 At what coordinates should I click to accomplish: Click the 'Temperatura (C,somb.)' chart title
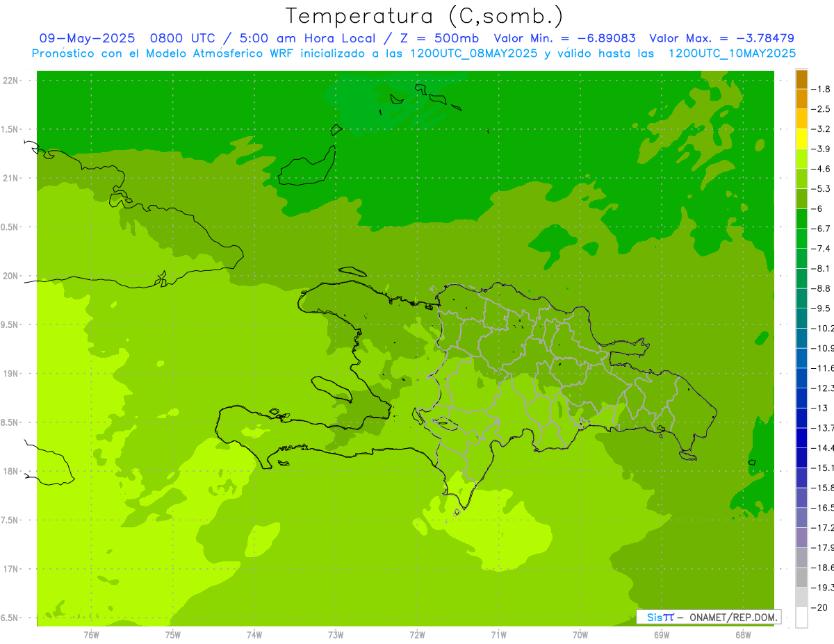[425, 16]
